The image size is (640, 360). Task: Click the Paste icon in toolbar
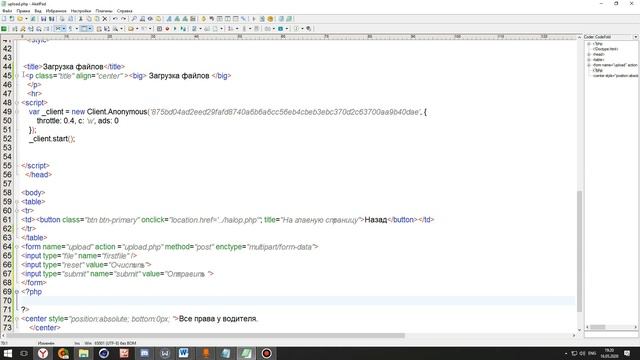pos(97,19)
